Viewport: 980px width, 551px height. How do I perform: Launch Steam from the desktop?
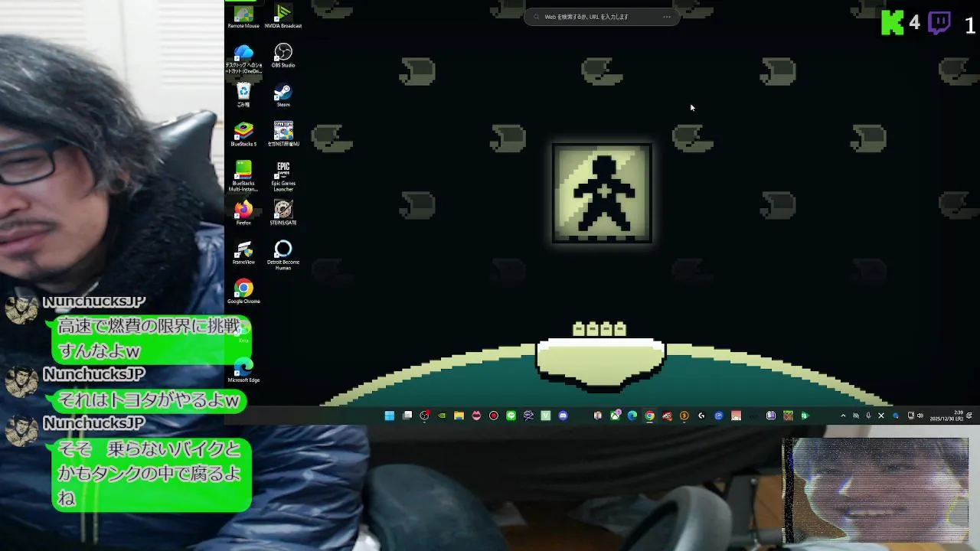(283, 95)
